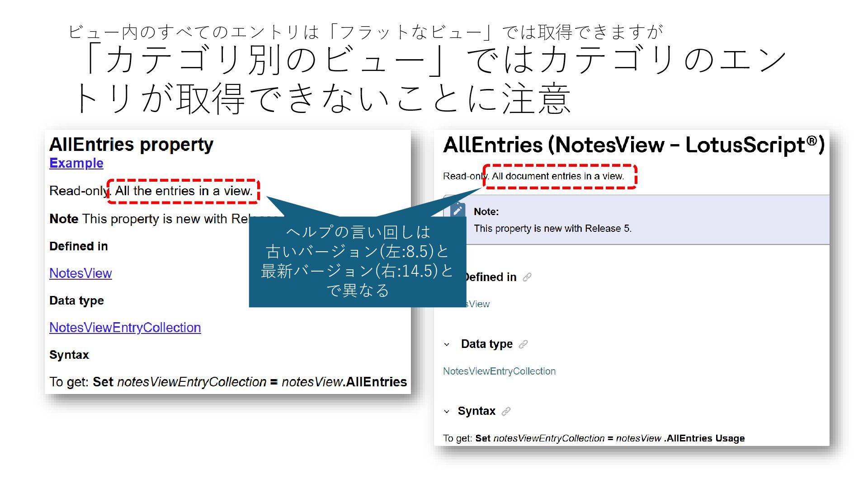Click the 'Syntax' heading on the right page
Image resolution: width=868 pixels, height=488 pixels.
476,411
